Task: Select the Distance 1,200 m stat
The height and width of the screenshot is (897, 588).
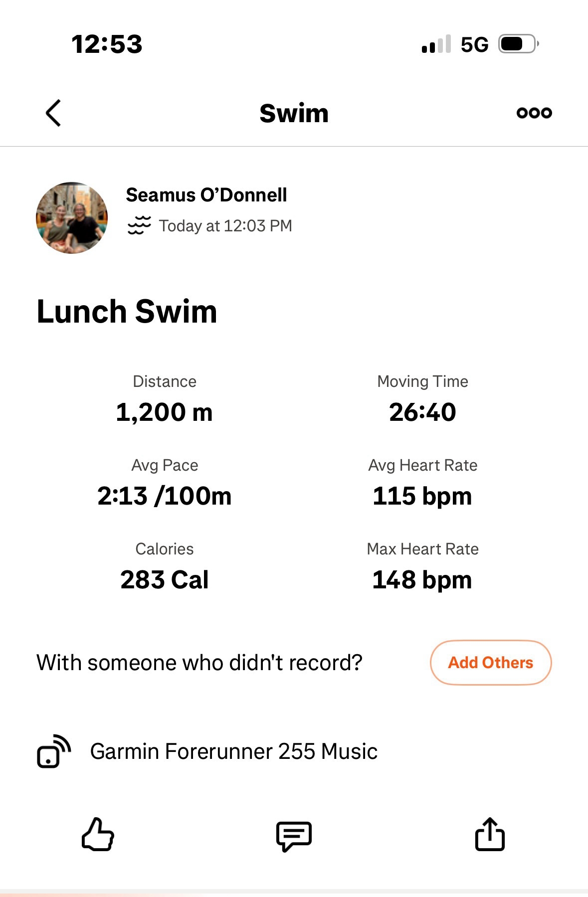Action: point(164,412)
